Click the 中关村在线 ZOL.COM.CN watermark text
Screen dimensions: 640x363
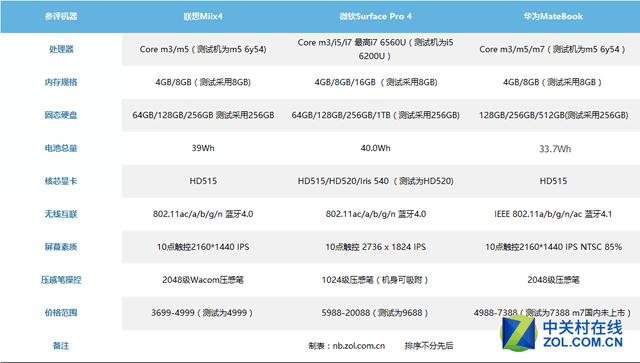click(x=582, y=334)
